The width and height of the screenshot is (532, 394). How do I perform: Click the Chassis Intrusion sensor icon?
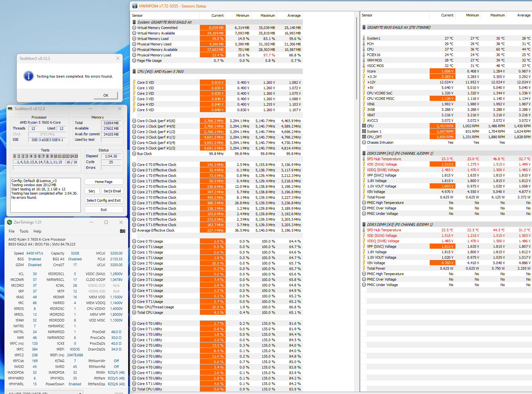[x=364, y=142]
